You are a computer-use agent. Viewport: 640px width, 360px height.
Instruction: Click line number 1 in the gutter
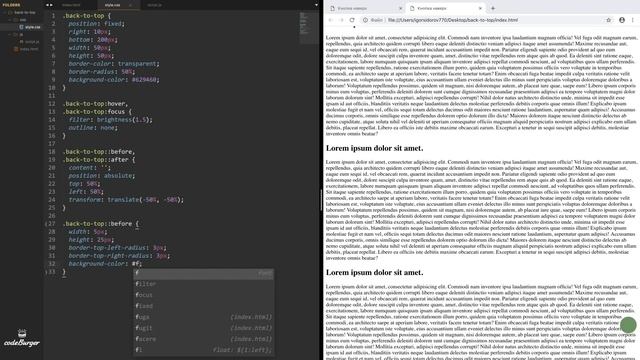(53, 16)
